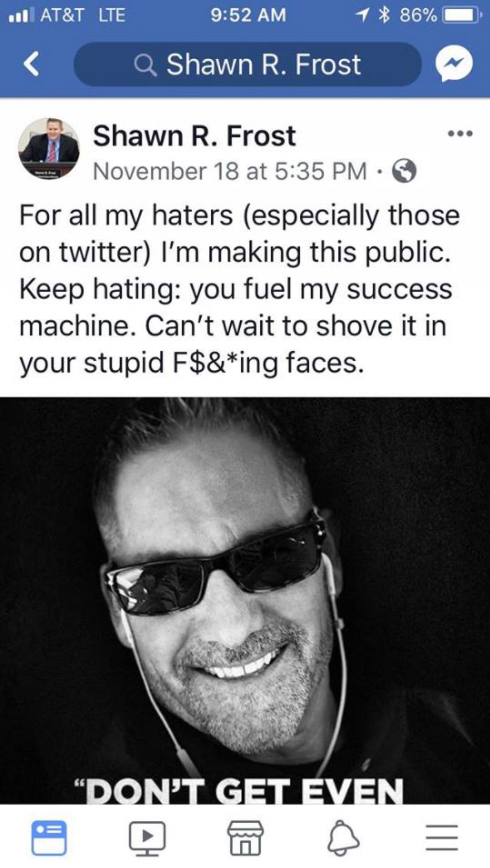
Task: Tap the back arrow in header
Action: pos(32,64)
